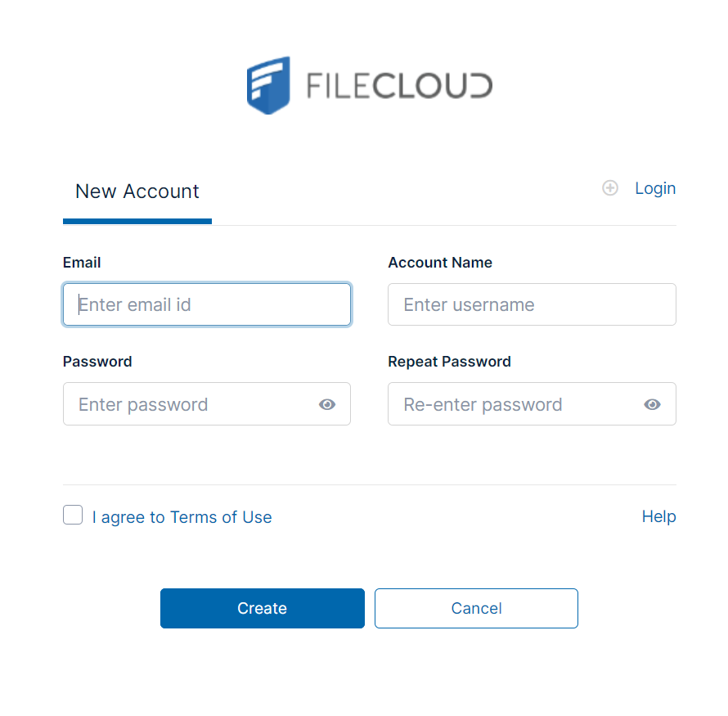Click into the Enter username field
728x716 pixels.
[x=532, y=305]
